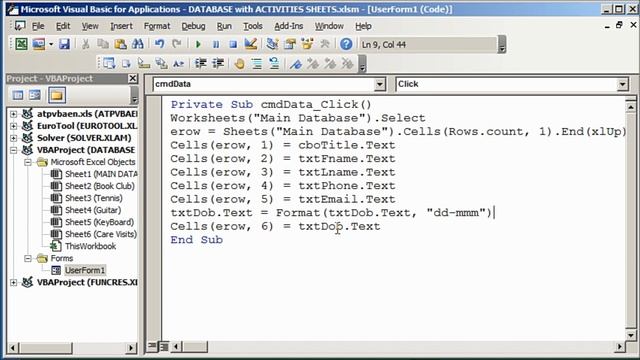The width and height of the screenshot is (640, 360).
Task: Open the Insert menu
Action: click(121, 26)
